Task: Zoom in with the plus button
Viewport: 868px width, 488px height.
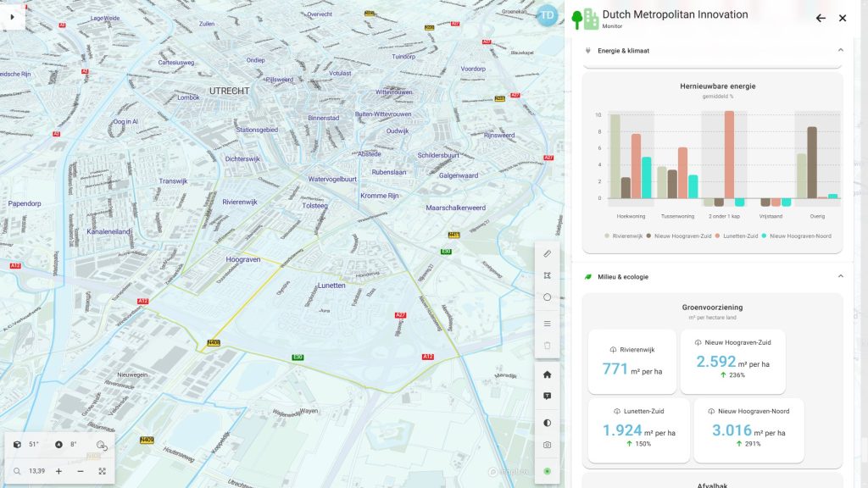Action: pyautogui.click(x=58, y=471)
